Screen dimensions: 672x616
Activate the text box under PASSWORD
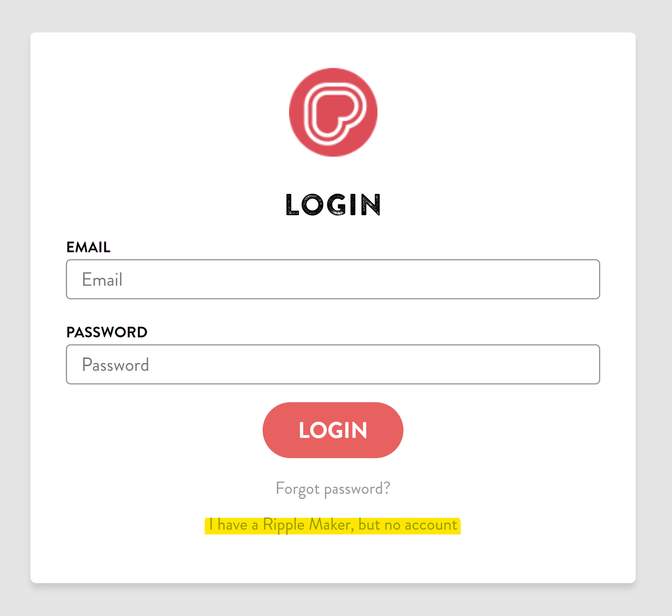pyautogui.click(x=333, y=364)
